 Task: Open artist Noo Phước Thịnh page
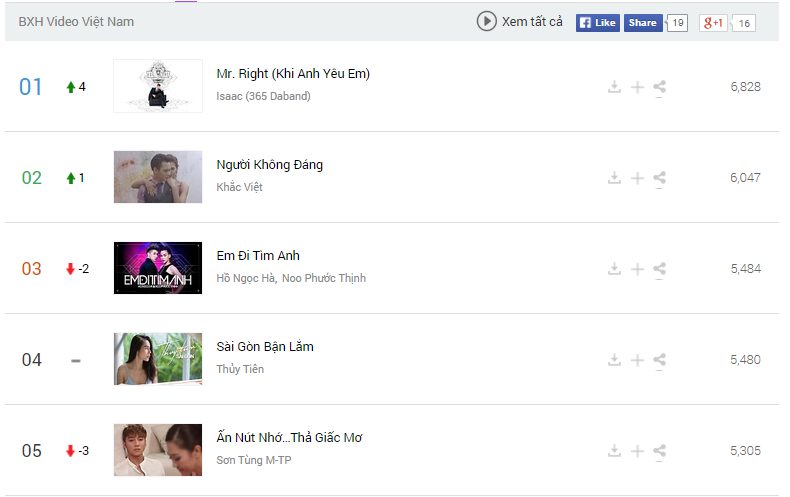(x=323, y=278)
